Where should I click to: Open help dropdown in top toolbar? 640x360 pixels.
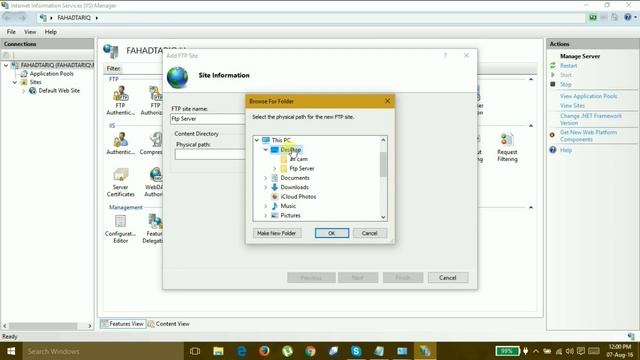630,17
